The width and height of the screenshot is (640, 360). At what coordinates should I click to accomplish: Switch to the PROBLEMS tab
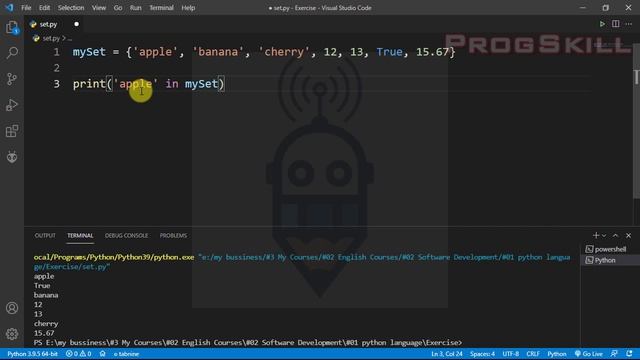(x=173, y=236)
